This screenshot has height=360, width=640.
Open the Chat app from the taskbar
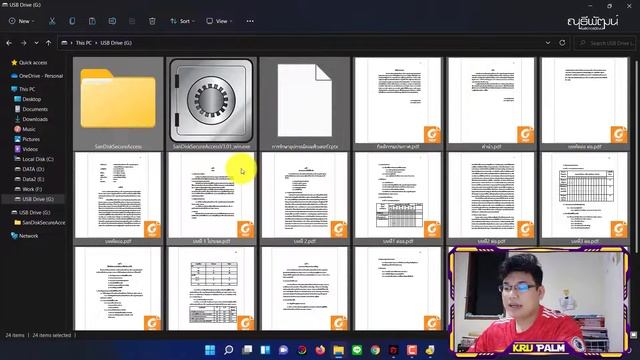[x=284, y=350]
